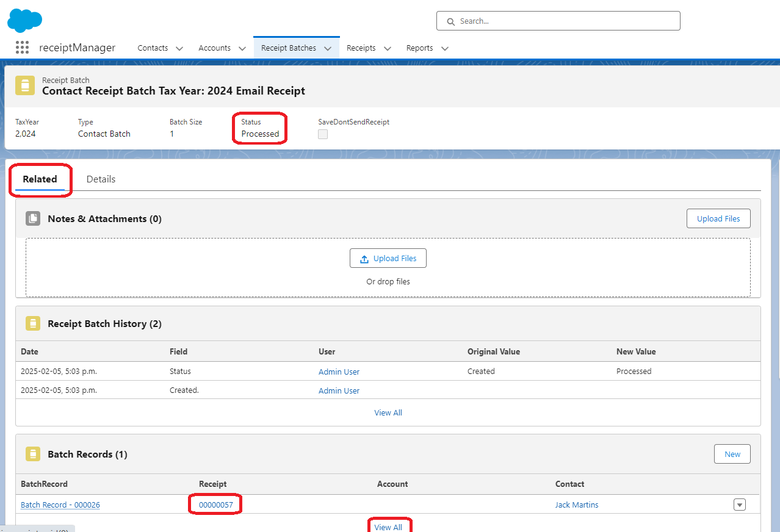The width and height of the screenshot is (780, 532).
Task: Toggle the SaveDontSendReceipt checkbox
Action: 323,134
